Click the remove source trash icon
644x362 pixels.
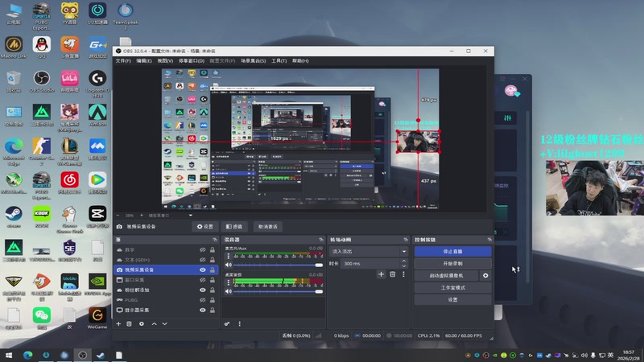[130, 323]
